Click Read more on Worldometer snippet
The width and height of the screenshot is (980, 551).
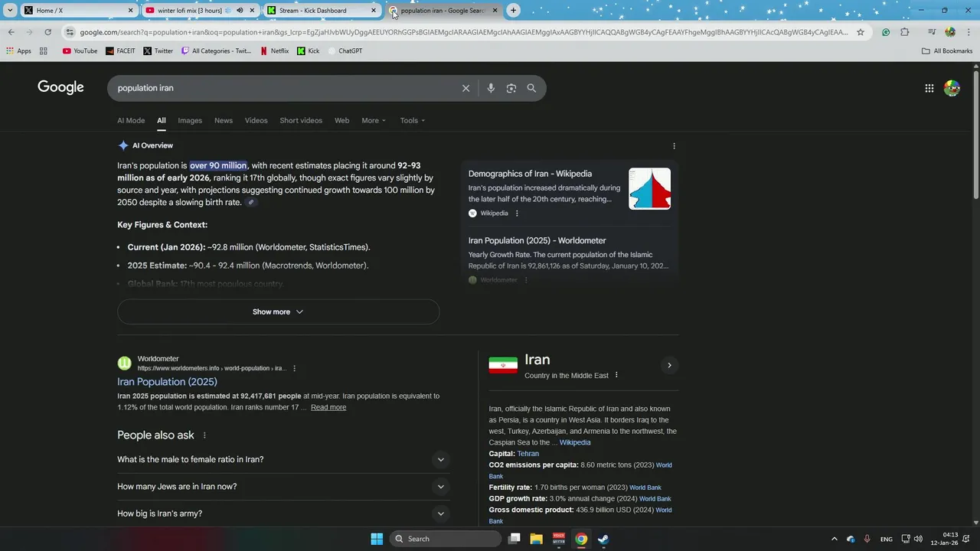(328, 408)
